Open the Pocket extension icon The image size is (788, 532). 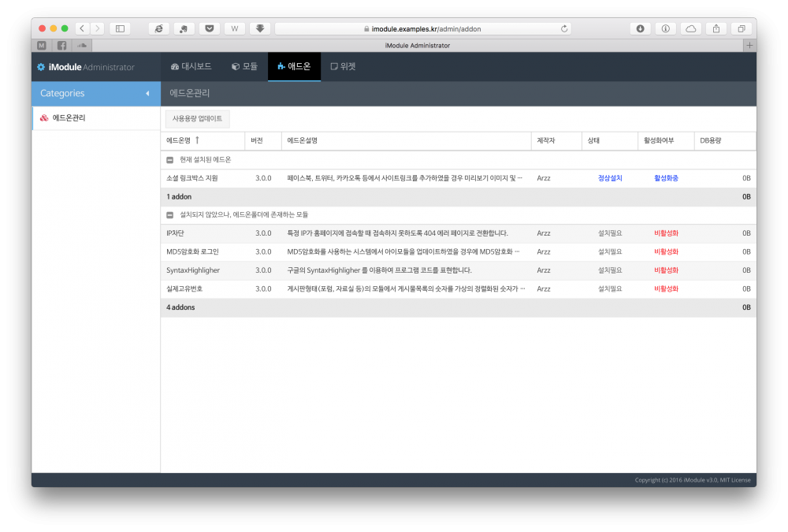point(209,28)
